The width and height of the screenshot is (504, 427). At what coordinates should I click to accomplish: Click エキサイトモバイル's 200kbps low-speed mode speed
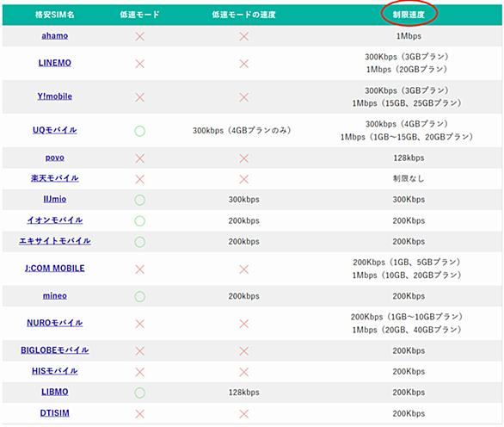tap(243, 241)
